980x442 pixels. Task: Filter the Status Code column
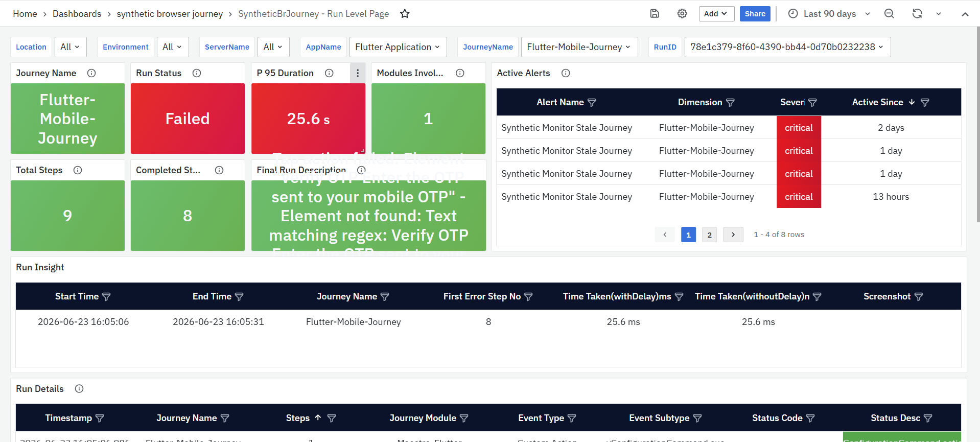(x=810, y=418)
